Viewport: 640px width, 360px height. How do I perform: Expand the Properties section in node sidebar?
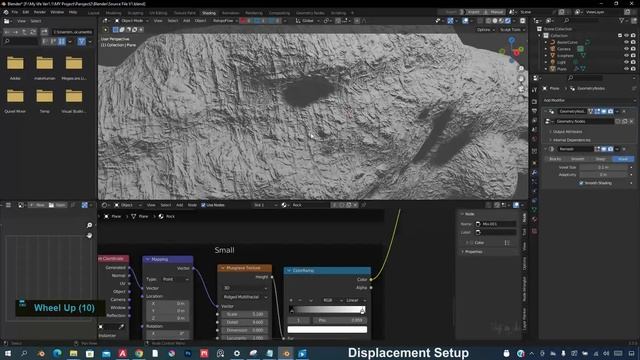coord(473,252)
